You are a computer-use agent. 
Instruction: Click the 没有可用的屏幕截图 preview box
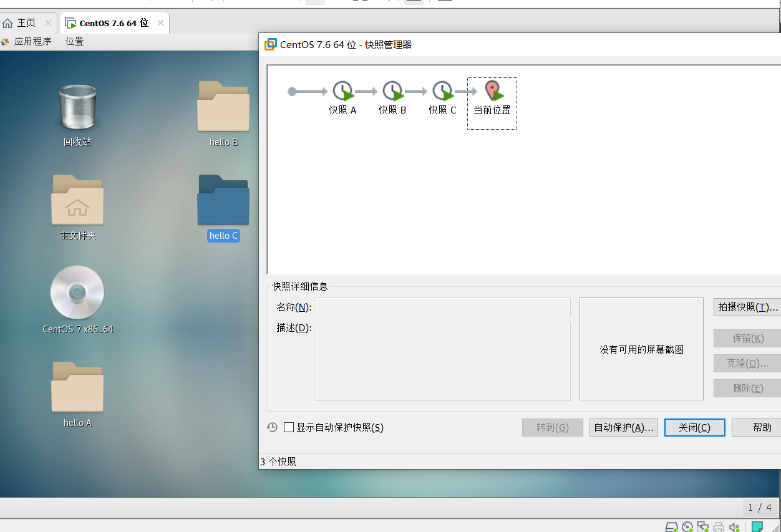pos(641,349)
